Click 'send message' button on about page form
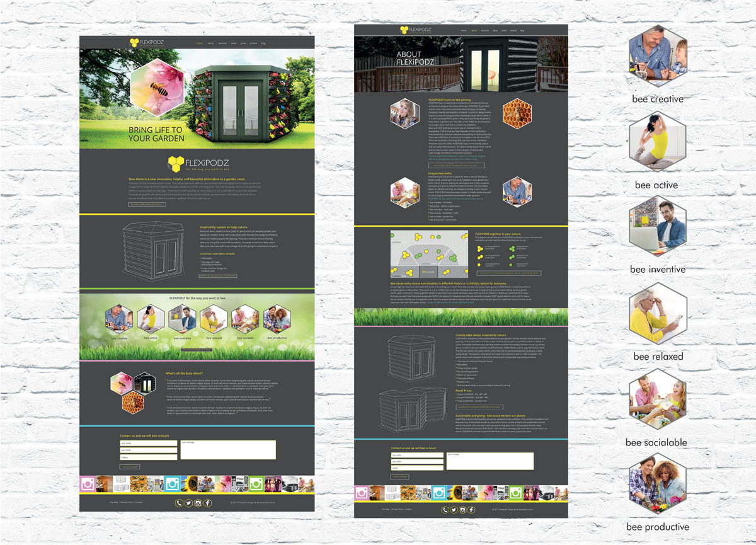This screenshot has width=756, height=545. coord(399,477)
